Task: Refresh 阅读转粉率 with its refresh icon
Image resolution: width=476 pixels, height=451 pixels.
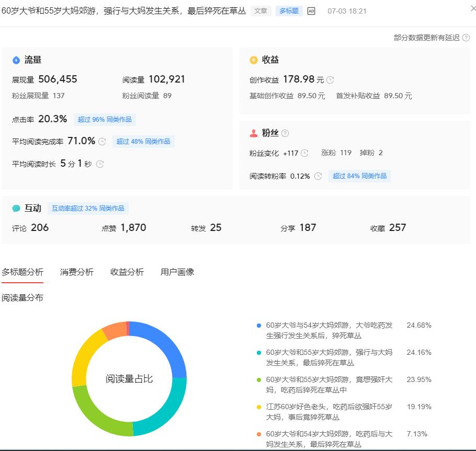Action: pos(318,176)
